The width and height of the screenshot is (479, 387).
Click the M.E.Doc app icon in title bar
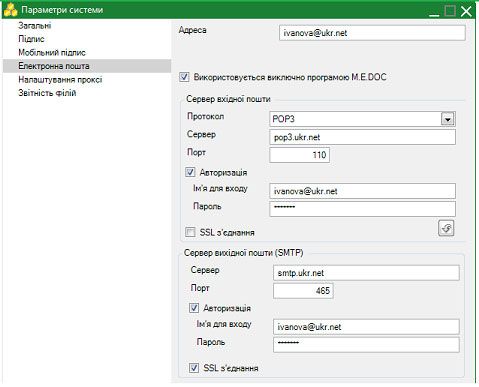click(x=10, y=10)
